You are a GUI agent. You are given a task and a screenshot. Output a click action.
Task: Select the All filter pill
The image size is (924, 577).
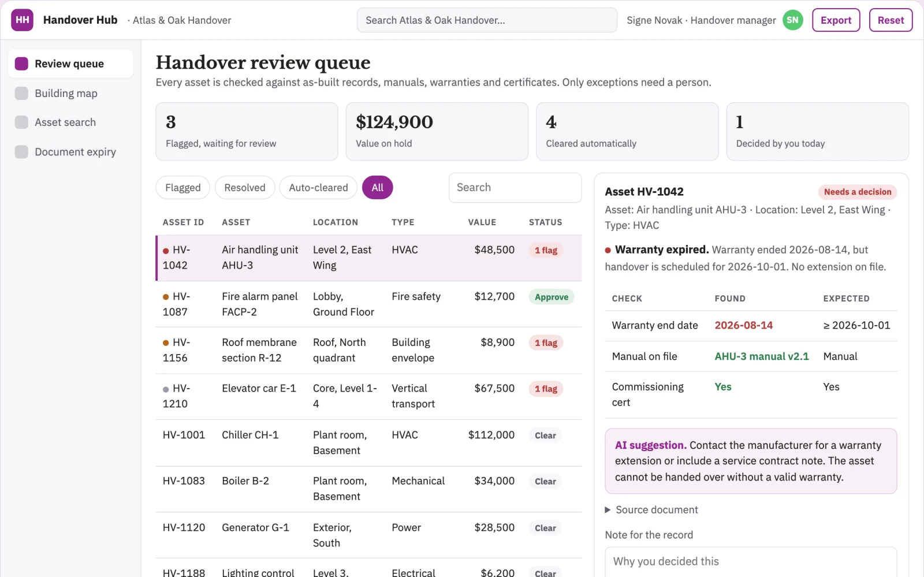378,188
